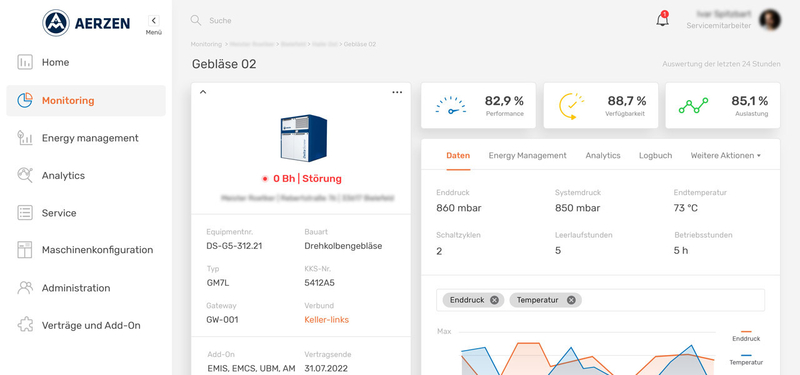
Task: Open the three-dots menu on blower card
Action: coord(397,92)
